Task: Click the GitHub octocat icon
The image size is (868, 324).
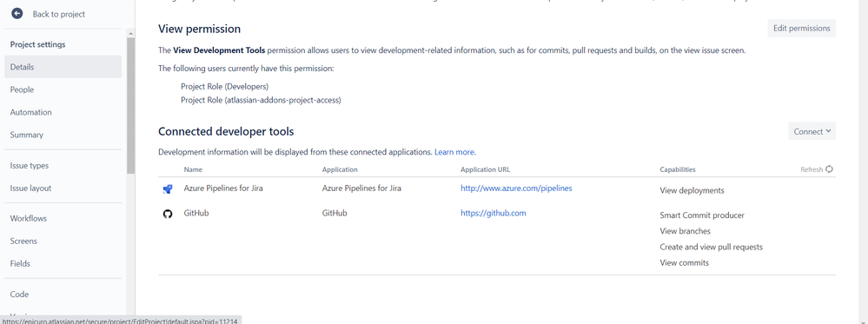Action: point(167,214)
